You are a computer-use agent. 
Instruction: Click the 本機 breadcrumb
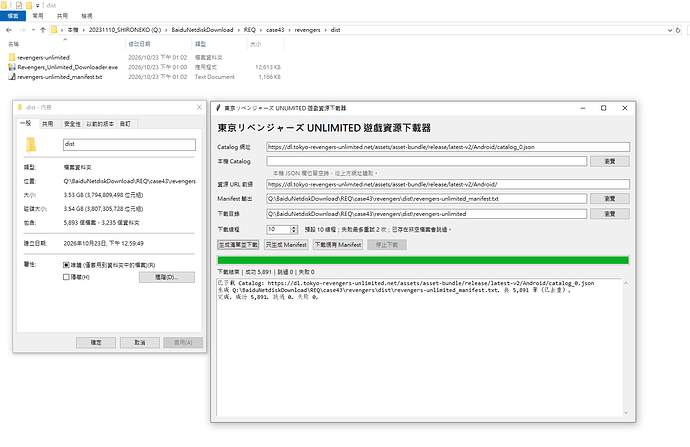73,30
